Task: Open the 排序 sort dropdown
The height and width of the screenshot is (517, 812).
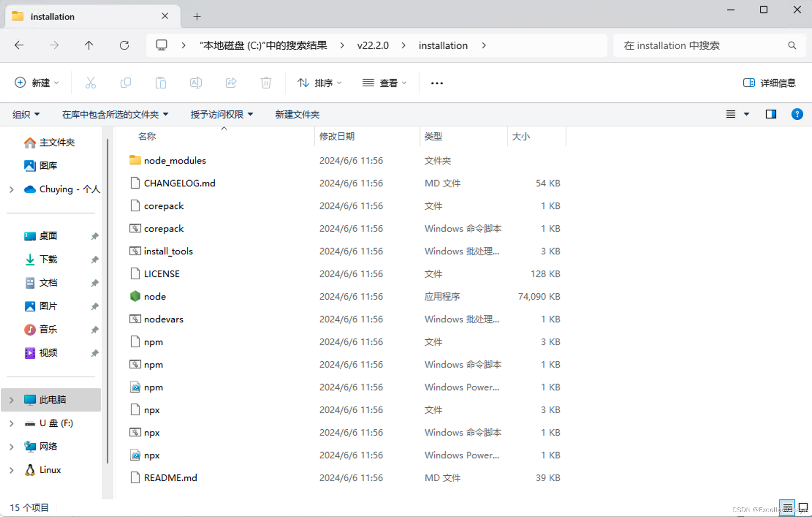Action: click(x=319, y=83)
